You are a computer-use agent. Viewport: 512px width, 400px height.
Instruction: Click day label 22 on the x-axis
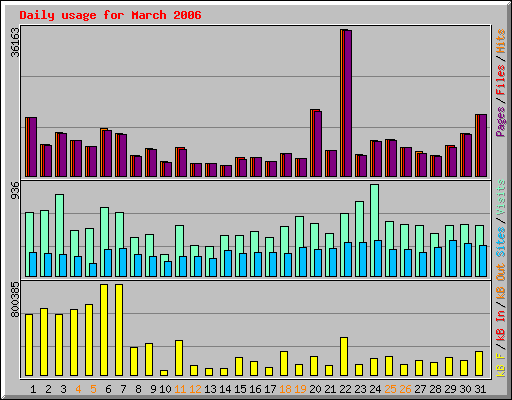(x=345, y=389)
